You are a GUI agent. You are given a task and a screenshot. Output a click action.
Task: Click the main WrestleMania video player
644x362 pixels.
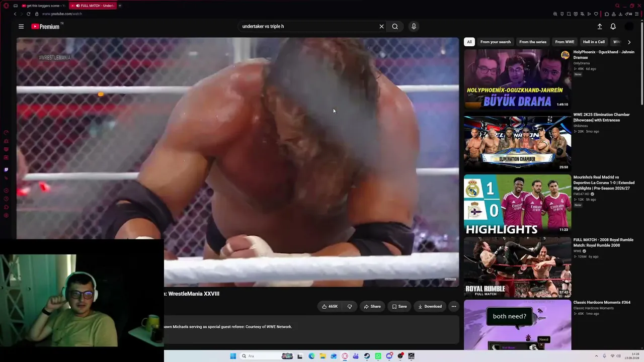[x=237, y=162]
